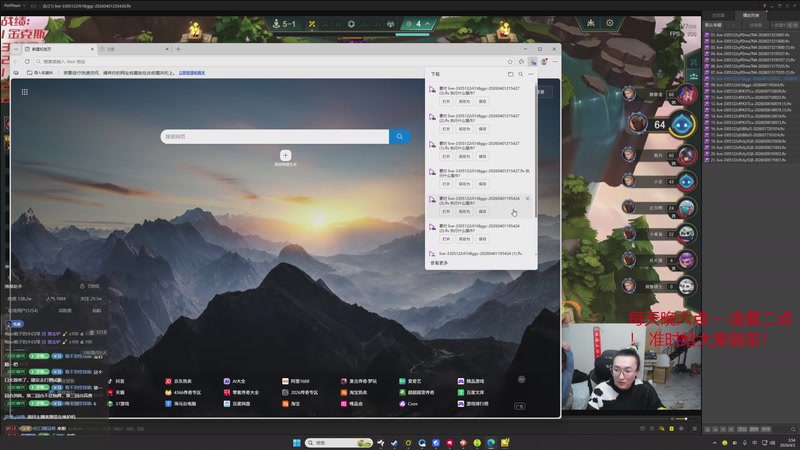800x450 pixels.
Task: Expand the browser tab actions chevron
Action: tap(16, 49)
